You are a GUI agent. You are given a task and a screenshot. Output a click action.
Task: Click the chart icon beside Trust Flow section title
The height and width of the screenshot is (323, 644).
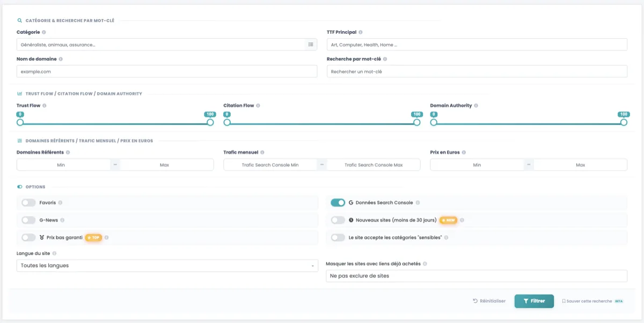(20, 93)
